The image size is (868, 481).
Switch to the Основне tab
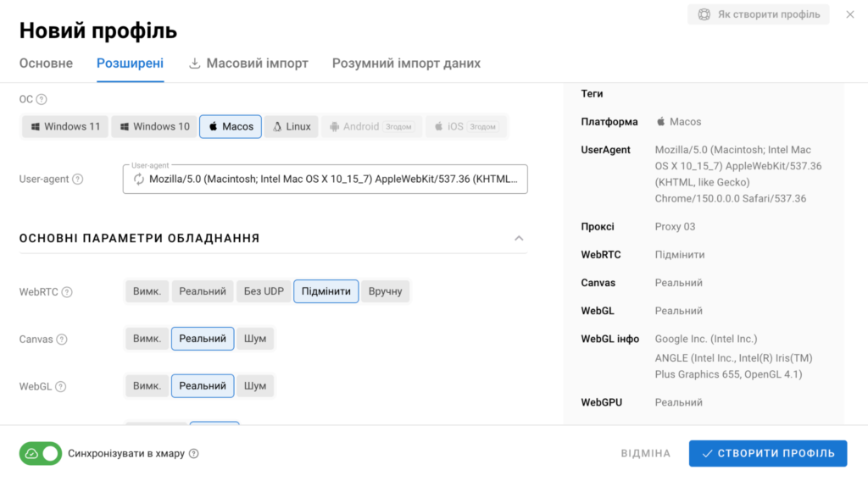(46, 63)
